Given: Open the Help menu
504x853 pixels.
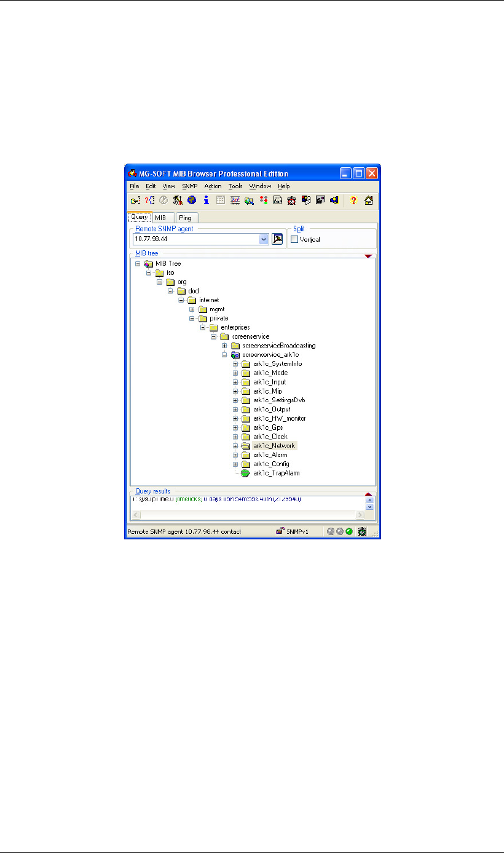Looking at the screenshot, I should click(x=283, y=186).
